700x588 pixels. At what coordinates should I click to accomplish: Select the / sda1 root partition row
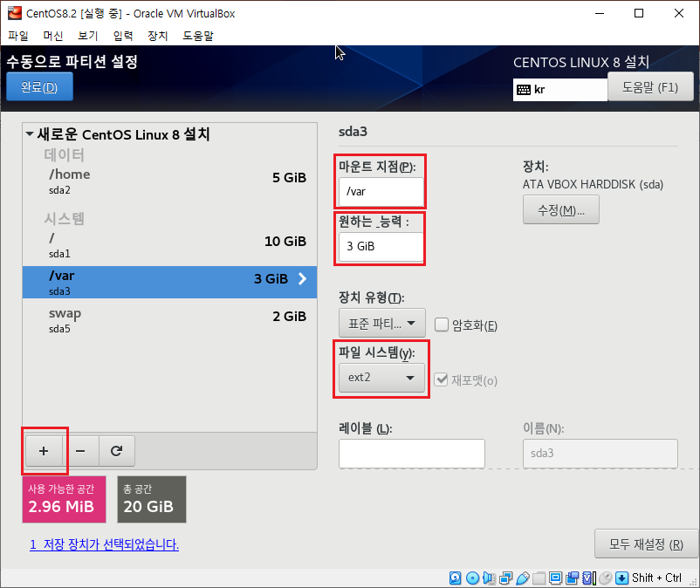[169, 245]
